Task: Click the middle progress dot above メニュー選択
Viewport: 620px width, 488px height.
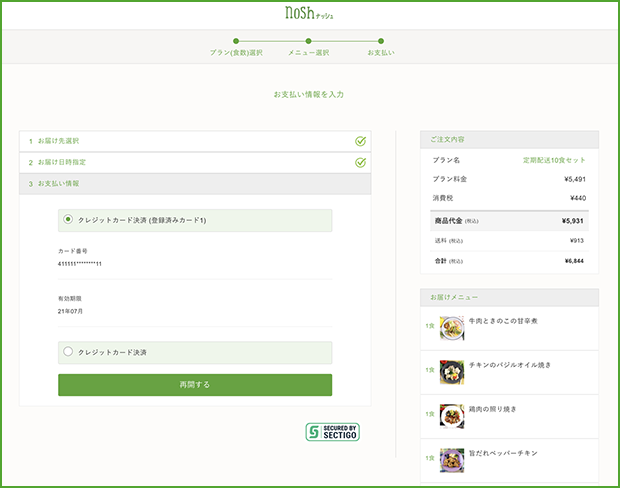Action: [308, 41]
